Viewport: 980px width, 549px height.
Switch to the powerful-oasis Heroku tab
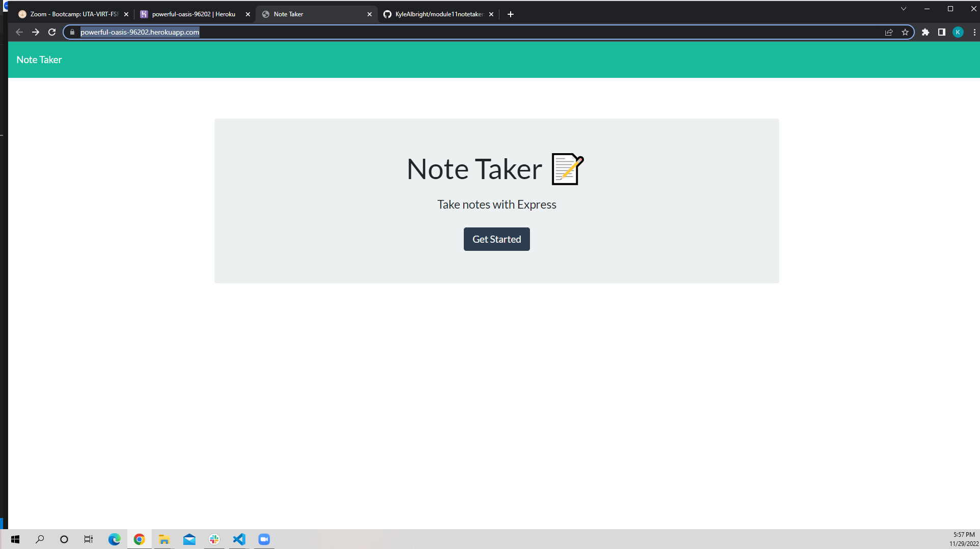click(x=191, y=14)
